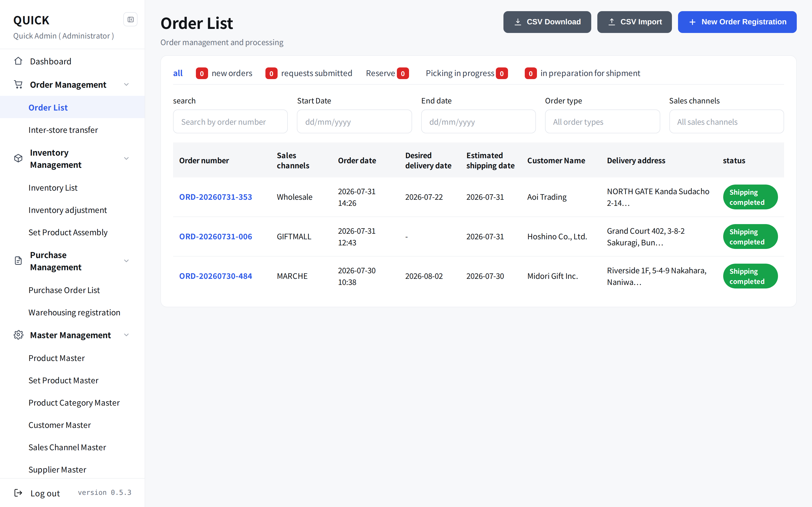Click the Purchase Management document icon
812x507 pixels.
click(x=19, y=261)
